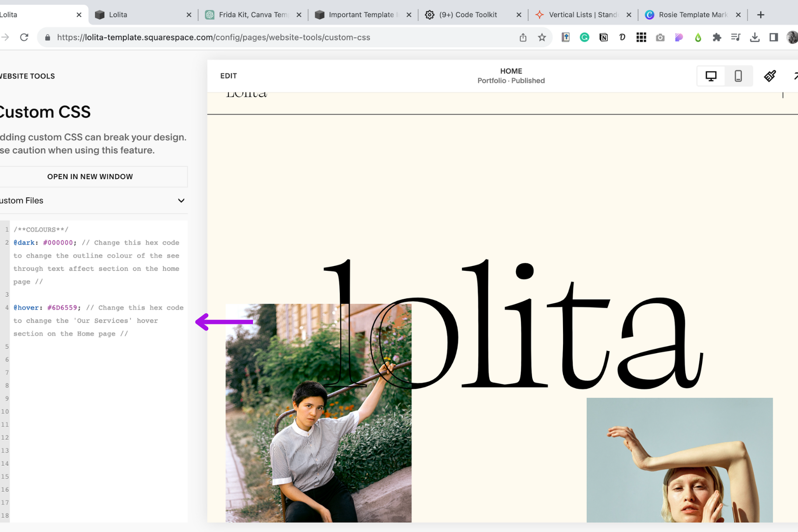The height and width of the screenshot is (532, 798).
Task: Open a new browser tab
Action: [x=761, y=15]
